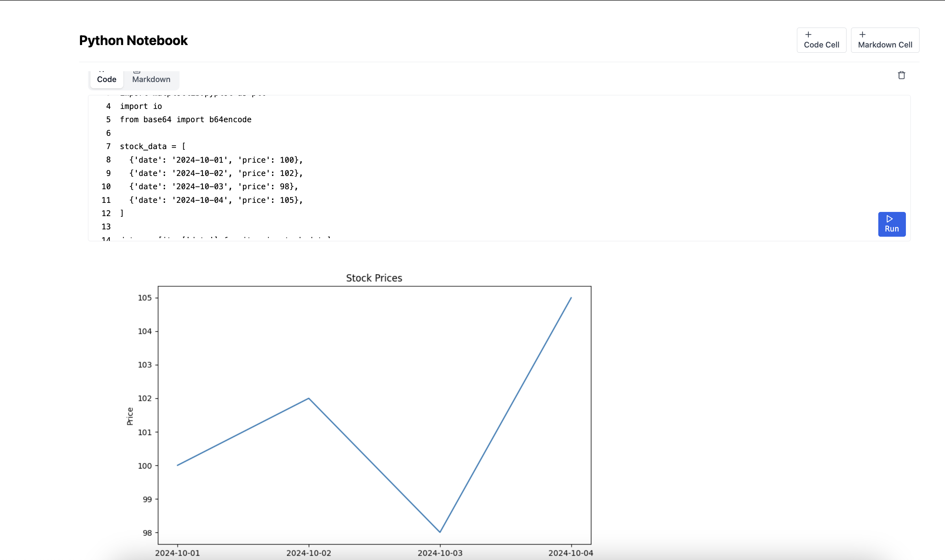
Task: Add a new Markdown Cell
Action: coord(885,40)
